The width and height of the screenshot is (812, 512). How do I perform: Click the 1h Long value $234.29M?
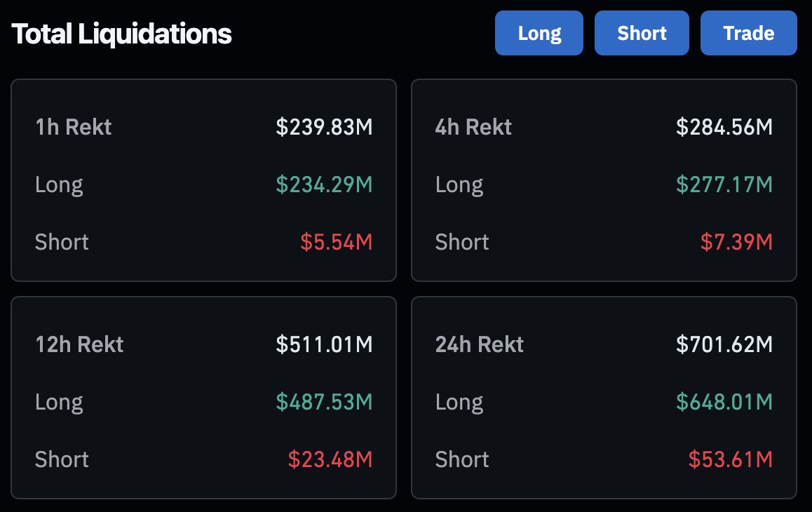tap(324, 184)
